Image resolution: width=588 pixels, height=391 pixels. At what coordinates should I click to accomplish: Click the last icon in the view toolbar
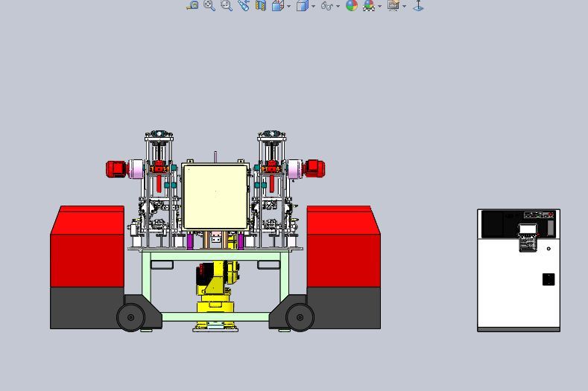[418, 5]
